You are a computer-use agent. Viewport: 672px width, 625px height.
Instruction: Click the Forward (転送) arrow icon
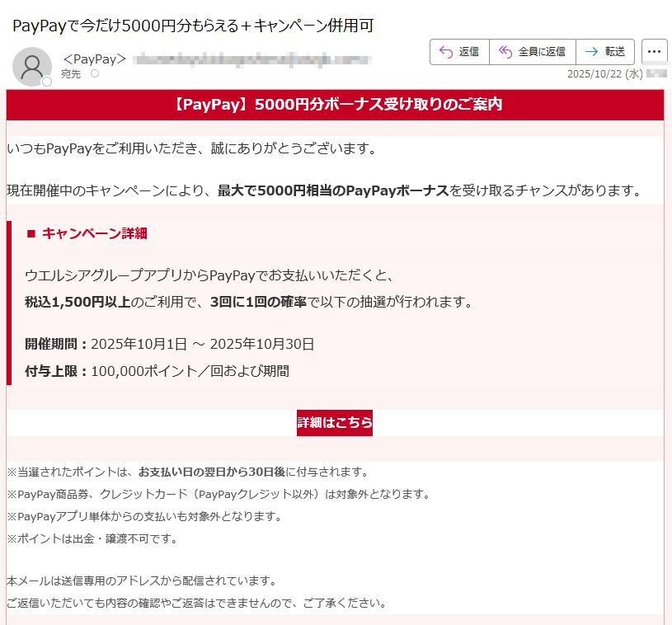coord(591,51)
